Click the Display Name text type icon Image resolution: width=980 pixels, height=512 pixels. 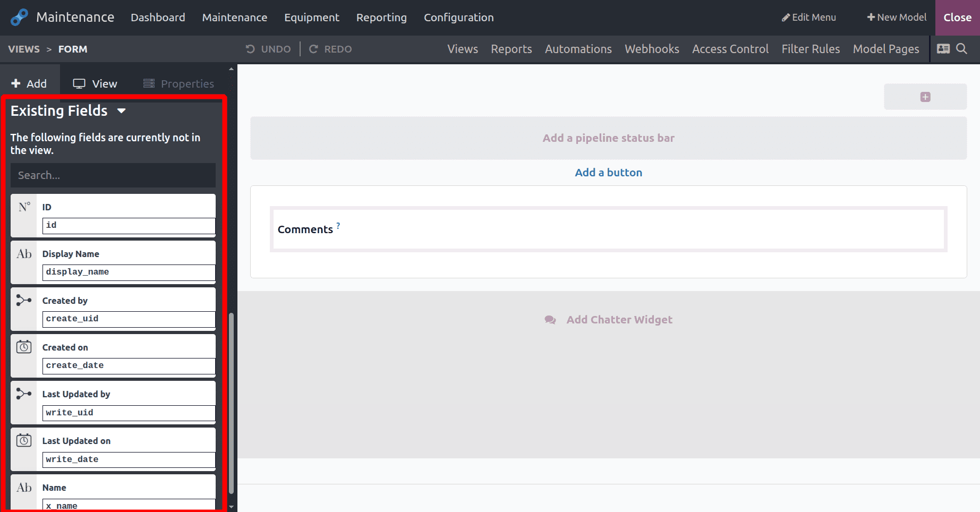click(x=24, y=254)
